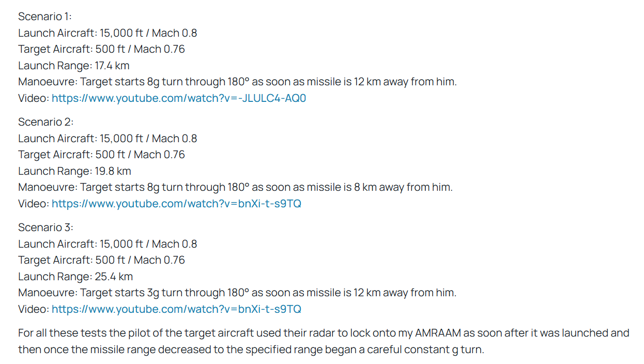Click the Scenario 3 Manoeuvre 3g turn line
This screenshot has height=364, width=644.
pos(237,293)
